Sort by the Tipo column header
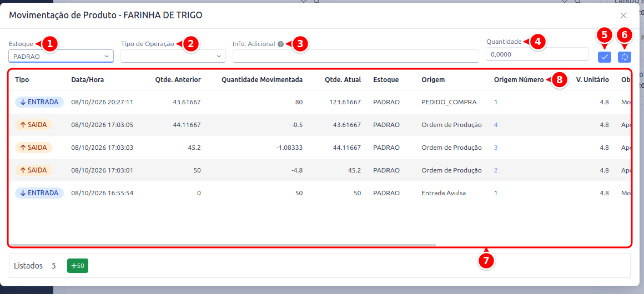This screenshot has width=644, height=294. [22, 80]
